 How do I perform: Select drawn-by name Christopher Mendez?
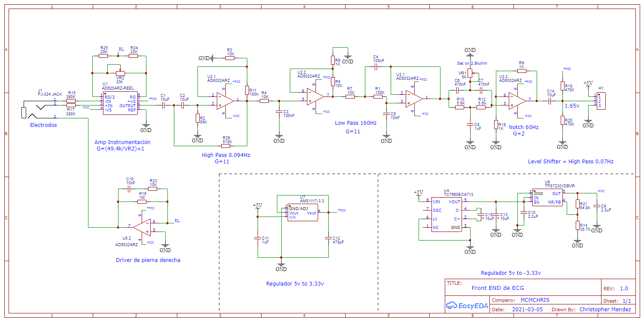click(x=605, y=309)
